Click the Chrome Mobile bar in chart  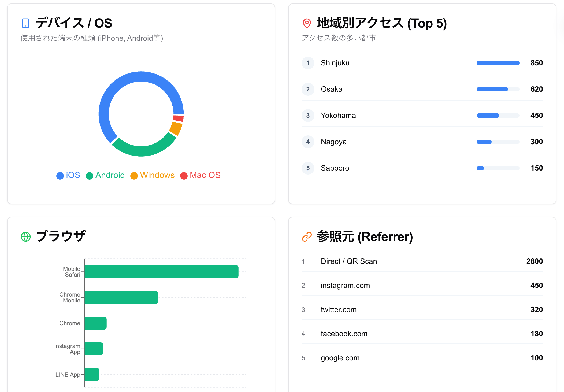click(121, 297)
